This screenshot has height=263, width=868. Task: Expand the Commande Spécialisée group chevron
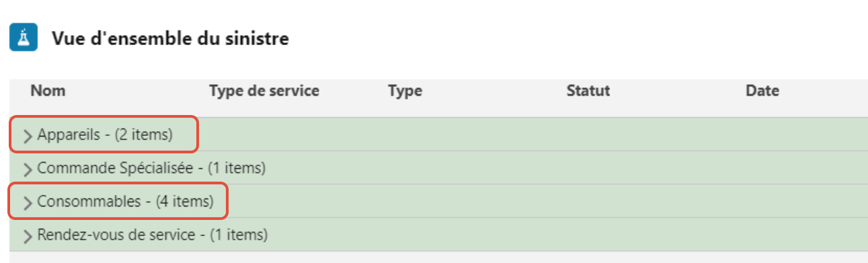pyautogui.click(x=28, y=169)
